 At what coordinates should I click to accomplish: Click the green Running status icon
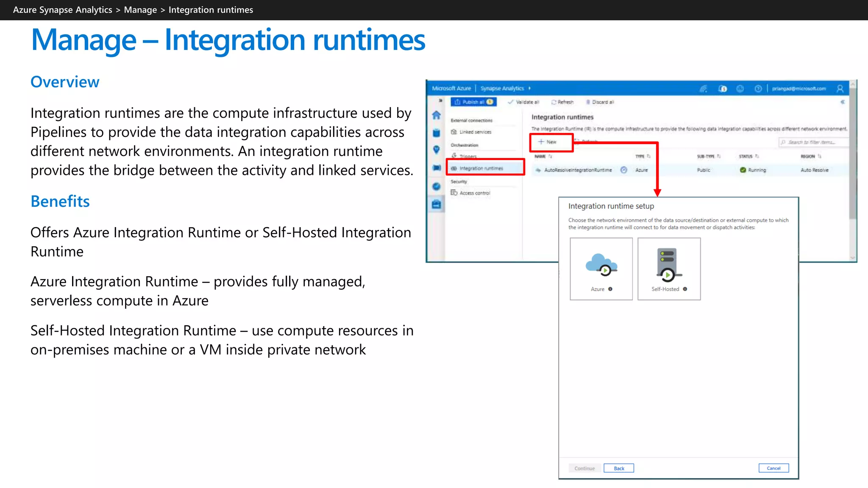(743, 170)
